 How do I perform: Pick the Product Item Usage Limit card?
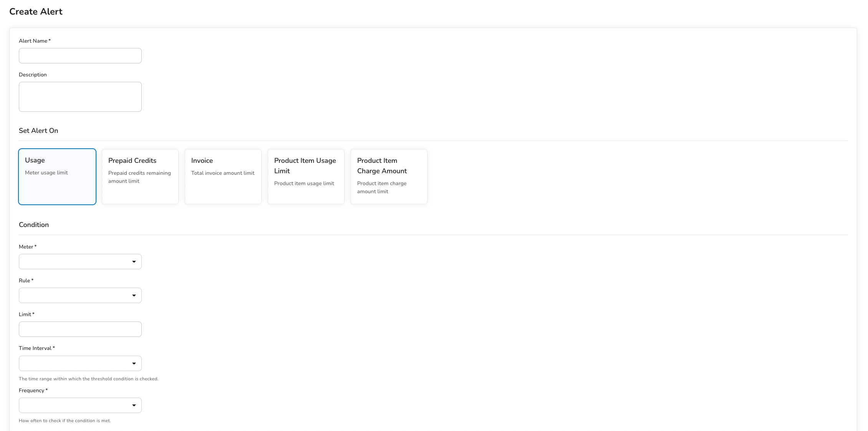coord(306,177)
